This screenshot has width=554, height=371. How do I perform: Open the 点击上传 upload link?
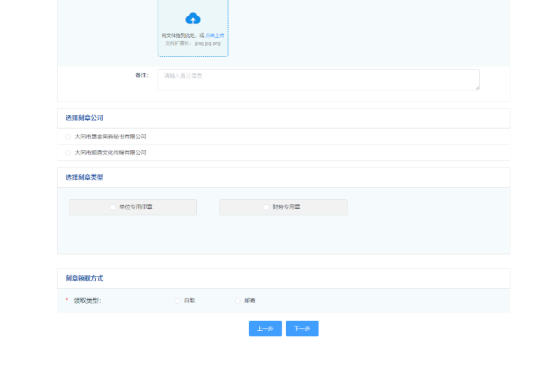tap(215, 36)
